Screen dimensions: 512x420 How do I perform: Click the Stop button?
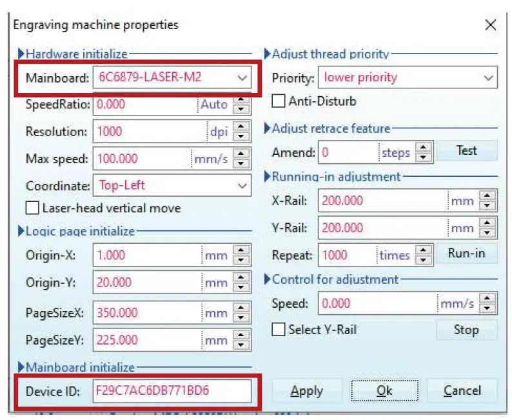[467, 330]
